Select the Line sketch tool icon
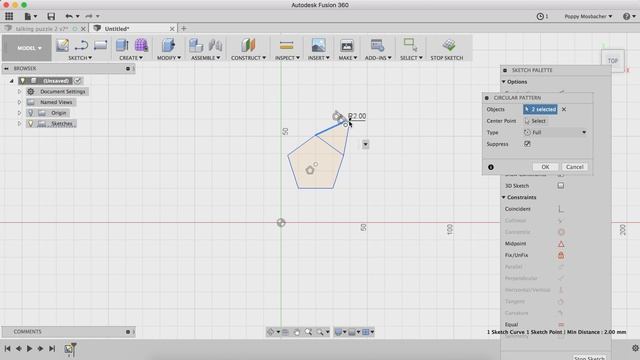 tap(82, 45)
